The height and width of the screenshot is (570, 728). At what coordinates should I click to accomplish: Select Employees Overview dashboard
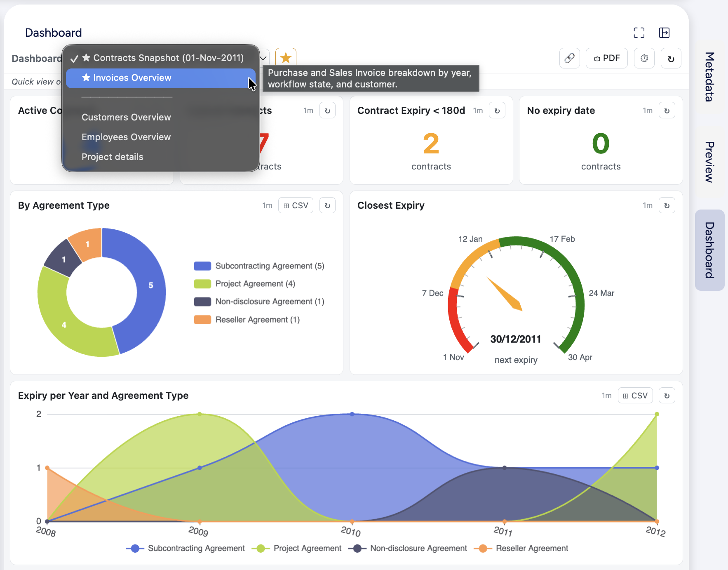pyautogui.click(x=161, y=137)
